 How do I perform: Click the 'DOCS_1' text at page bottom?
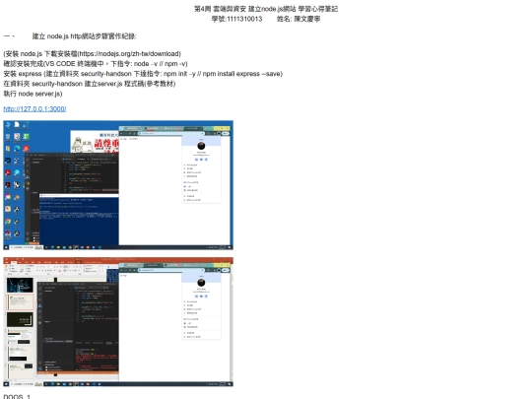click(17, 396)
